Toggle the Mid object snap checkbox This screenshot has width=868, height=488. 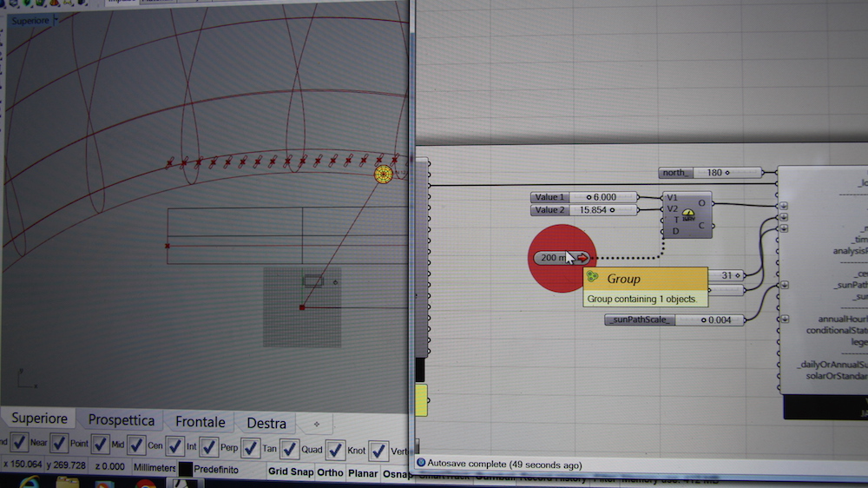100,444
